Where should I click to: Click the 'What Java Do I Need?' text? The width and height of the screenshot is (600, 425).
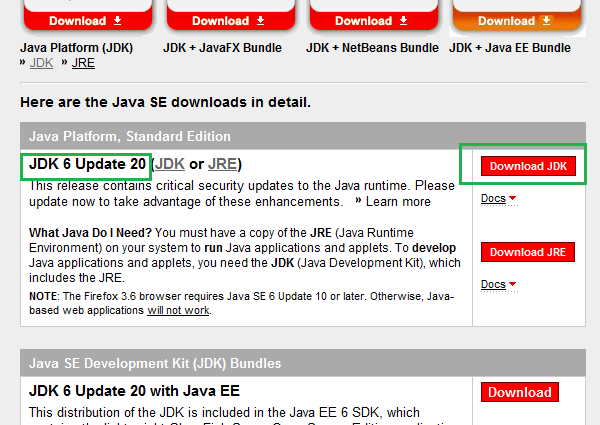(x=90, y=233)
